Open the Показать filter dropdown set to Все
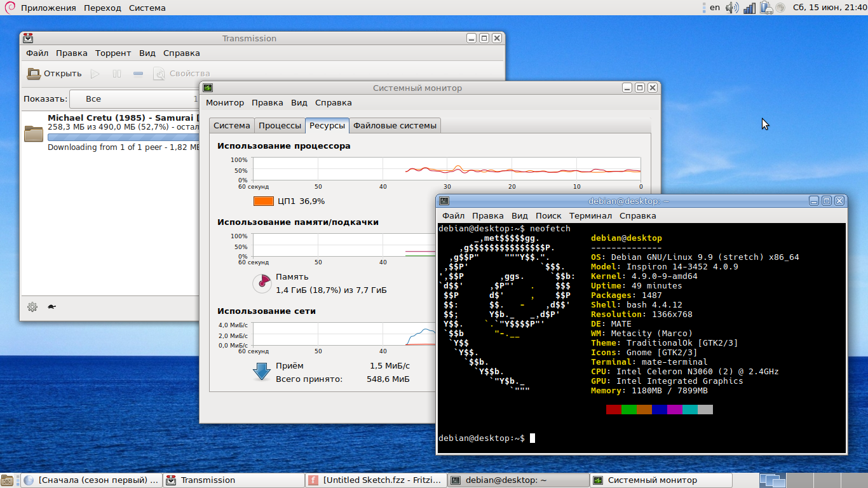The width and height of the screenshot is (868, 488). 133,99
